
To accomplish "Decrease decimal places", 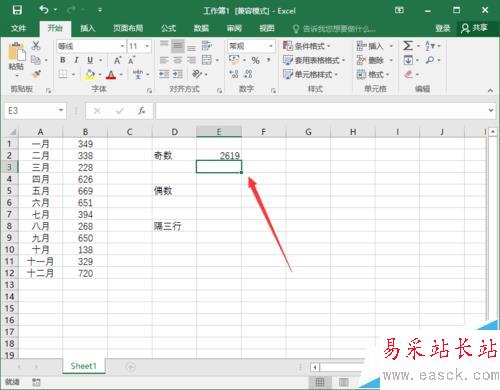I will [x=248, y=74].
